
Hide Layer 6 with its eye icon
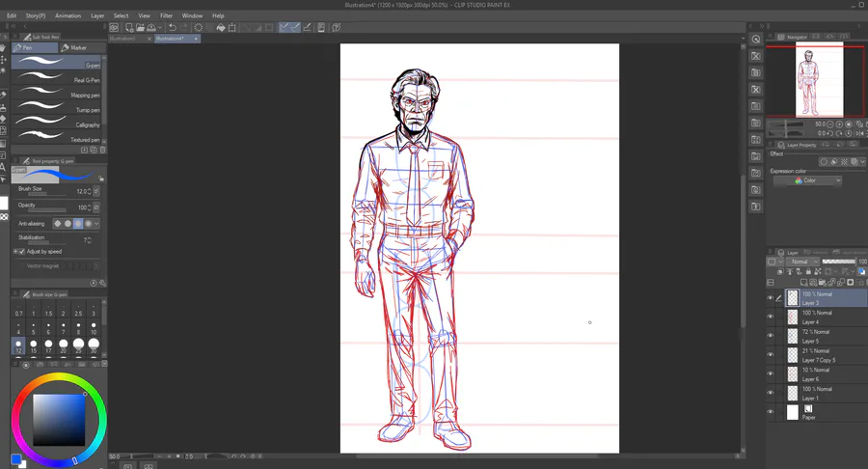770,373
